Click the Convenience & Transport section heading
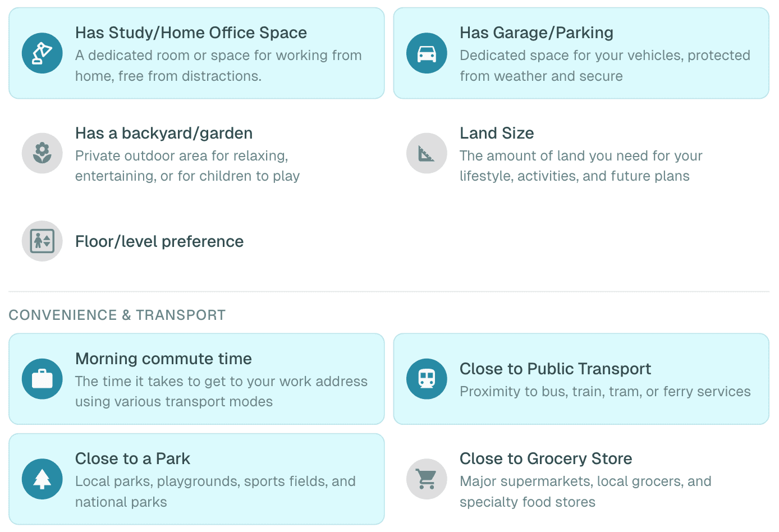Image resolution: width=779 pixels, height=532 pixels. (x=117, y=315)
